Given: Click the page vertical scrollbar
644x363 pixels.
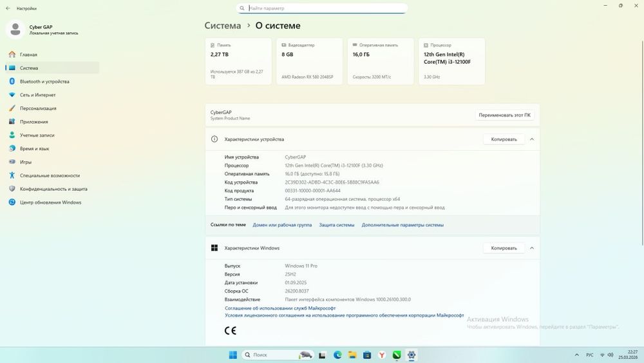Looking at the screenshot, I should [642, 143].
